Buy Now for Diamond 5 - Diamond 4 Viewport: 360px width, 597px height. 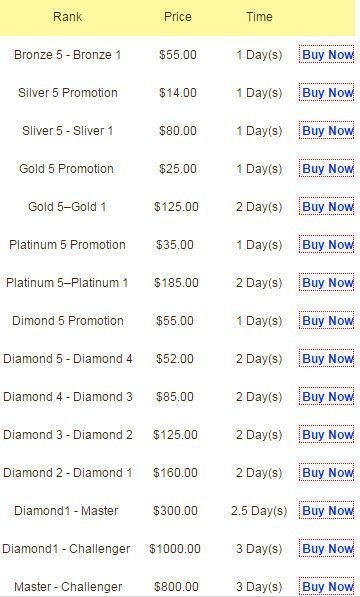(x=327, y=359)
